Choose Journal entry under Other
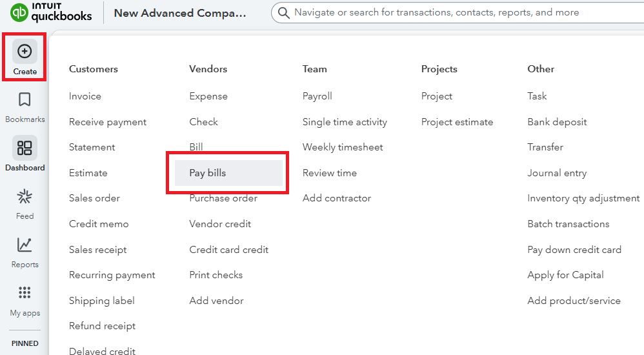 tap(557, 173)
